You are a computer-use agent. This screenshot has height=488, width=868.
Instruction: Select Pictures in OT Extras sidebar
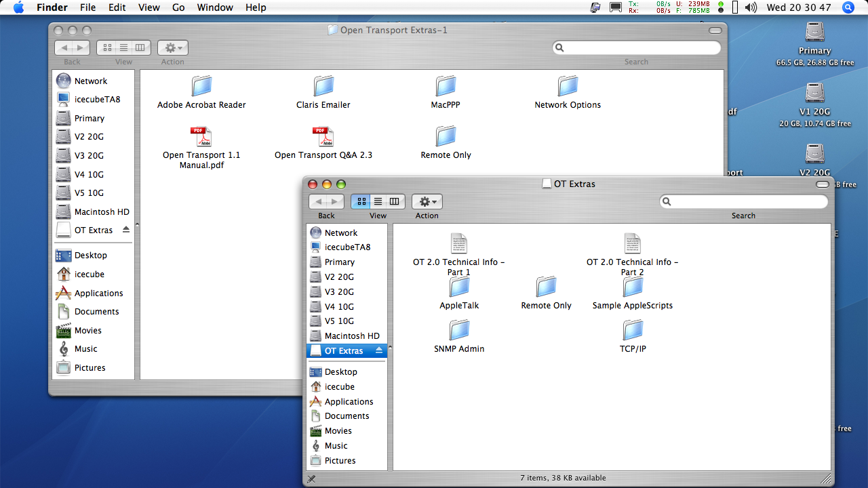[x=347, y=460]
